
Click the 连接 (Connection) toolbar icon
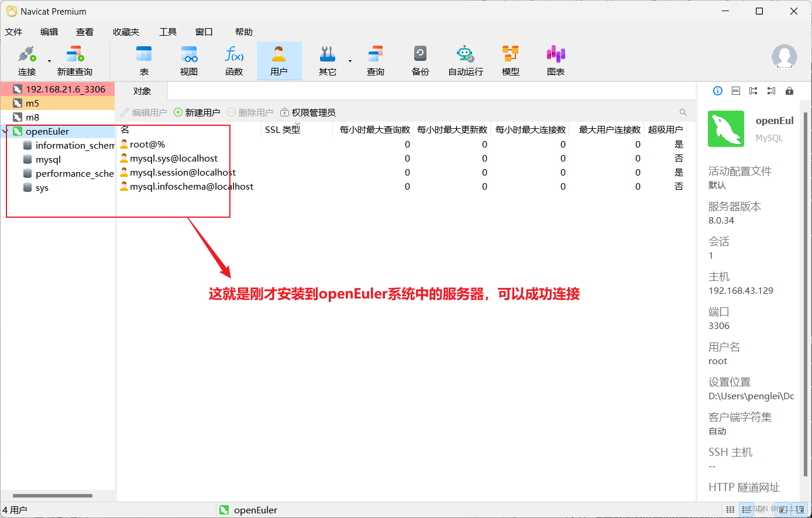(x=27, y=61)
